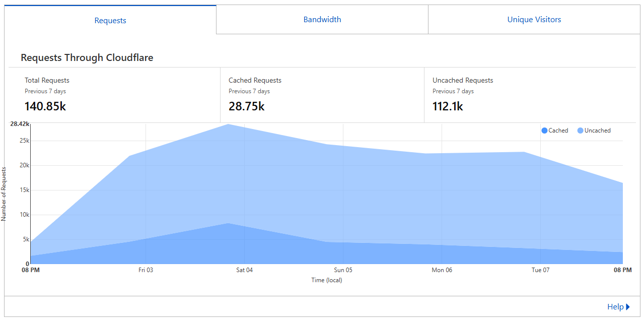Open the Unique Visitors tab
This screenshot has height=321, width=644.
click(x=534, y=19)
